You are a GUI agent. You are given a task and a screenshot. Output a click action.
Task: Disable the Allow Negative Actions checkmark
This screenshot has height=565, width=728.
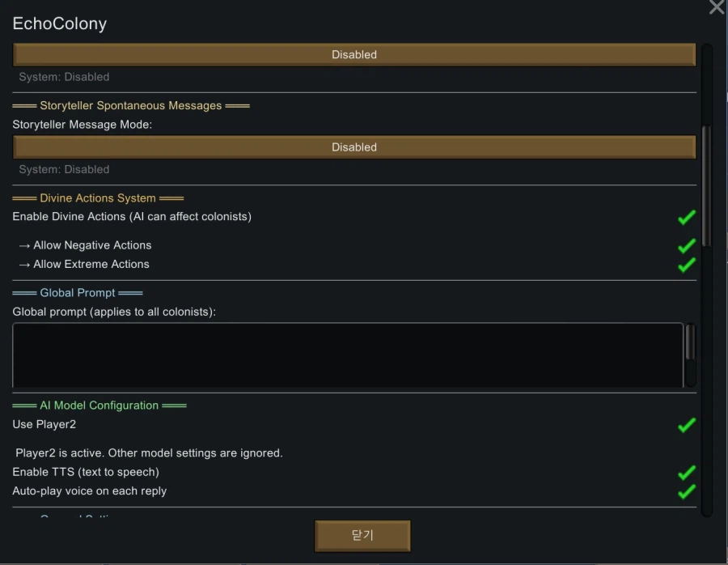click(x=686, y=245)
